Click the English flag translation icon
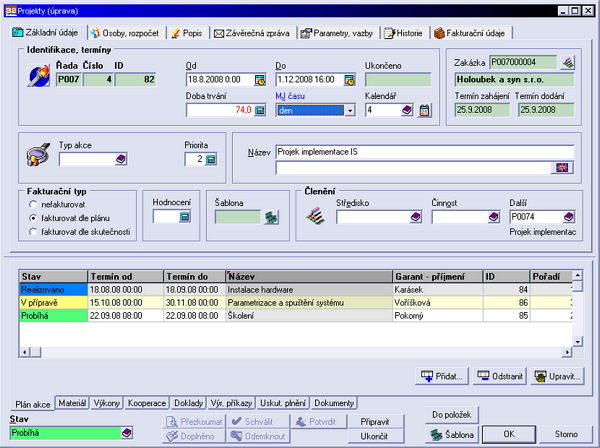The width and height of the screenshot is (600, 448). [x=562, y=168]
